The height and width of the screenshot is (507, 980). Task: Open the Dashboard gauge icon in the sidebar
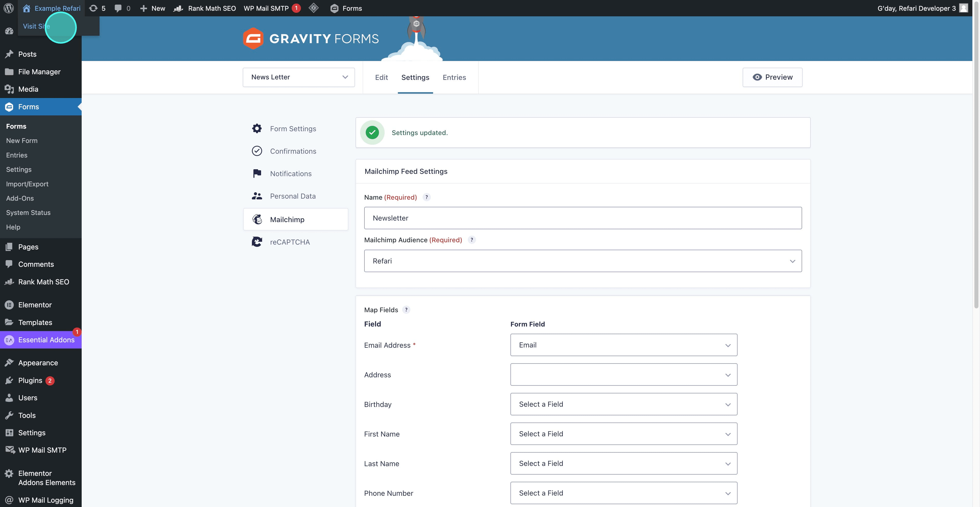coord(9,31)
